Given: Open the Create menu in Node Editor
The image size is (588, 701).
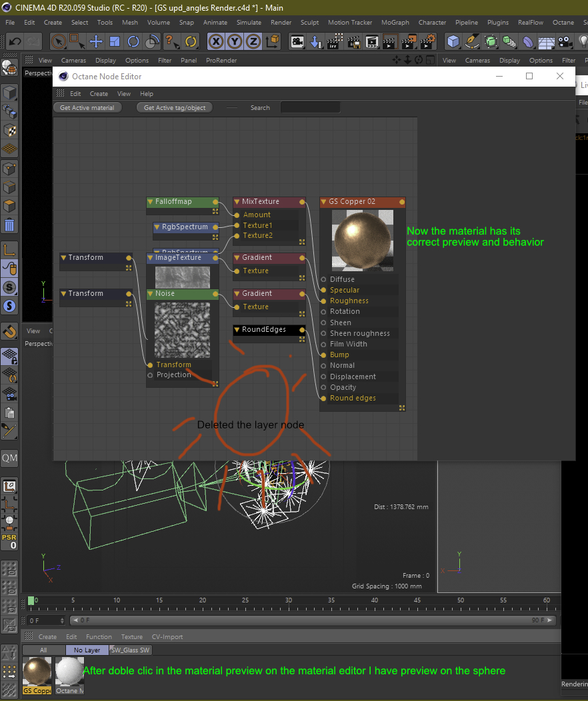Looking at the screenshot, I should 99,94.
